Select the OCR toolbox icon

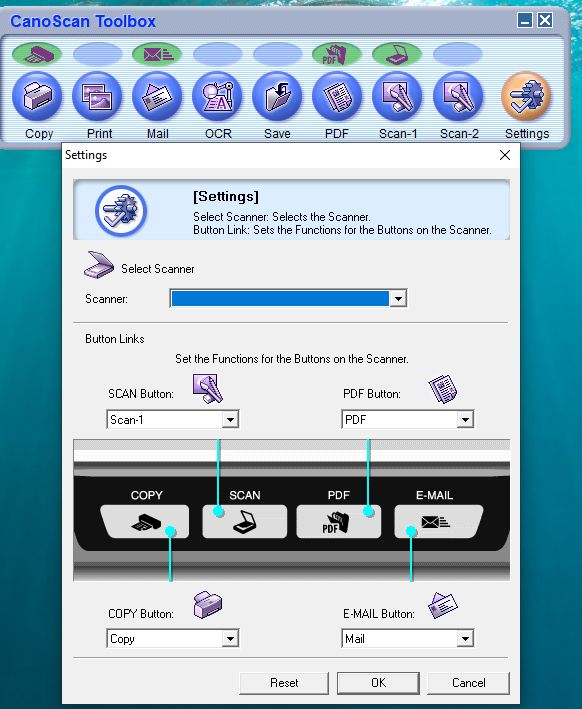click(x=217, y=96)
